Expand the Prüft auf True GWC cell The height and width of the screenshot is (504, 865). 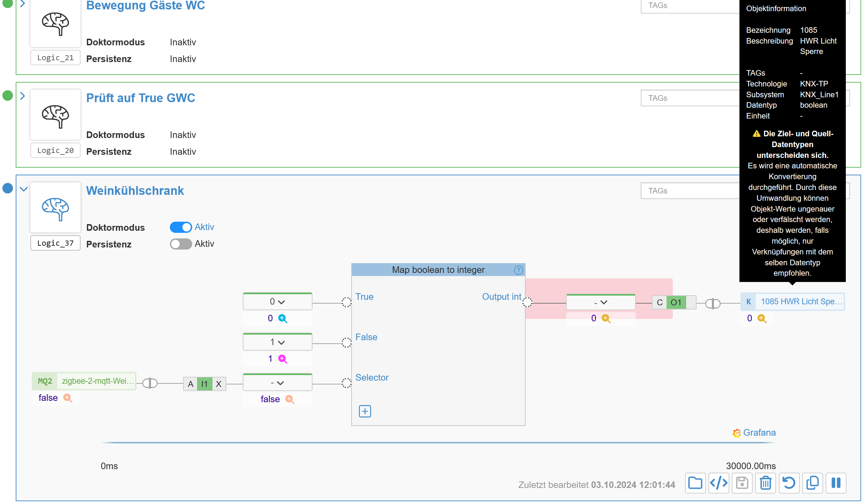point(23,96)
